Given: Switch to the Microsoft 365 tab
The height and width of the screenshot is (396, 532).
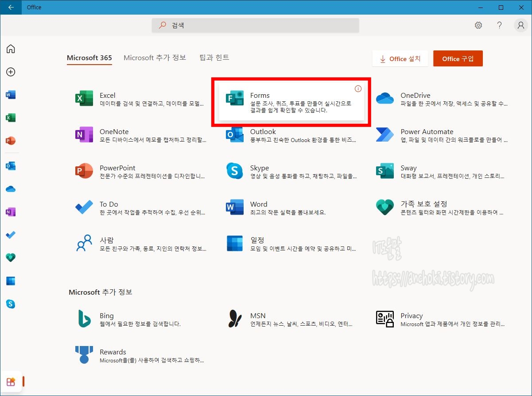Looking at the screenshot, I should click(89, 58).
